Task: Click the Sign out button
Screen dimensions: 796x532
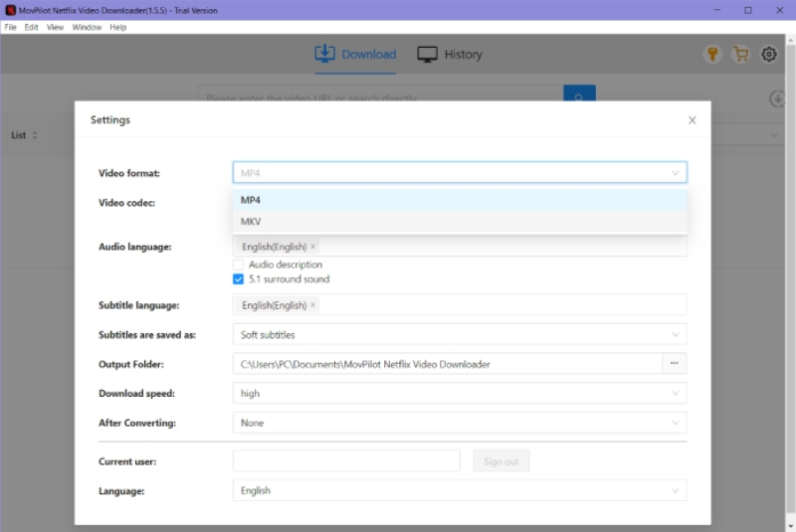Action: pyautogui.click(x=501, y=461)
